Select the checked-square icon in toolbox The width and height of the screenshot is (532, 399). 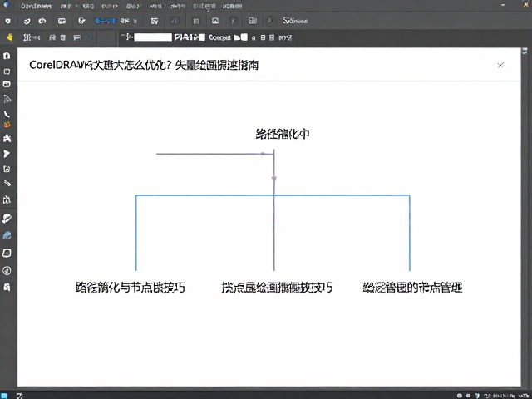coord(7,169)
